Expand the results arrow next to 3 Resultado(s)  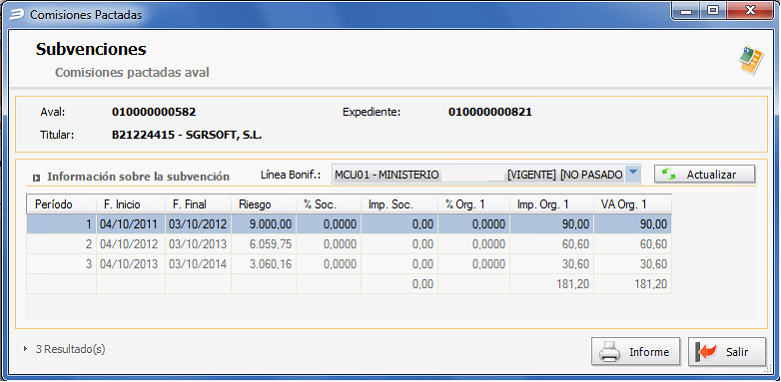pyautogui.click(x=25, y=349)
